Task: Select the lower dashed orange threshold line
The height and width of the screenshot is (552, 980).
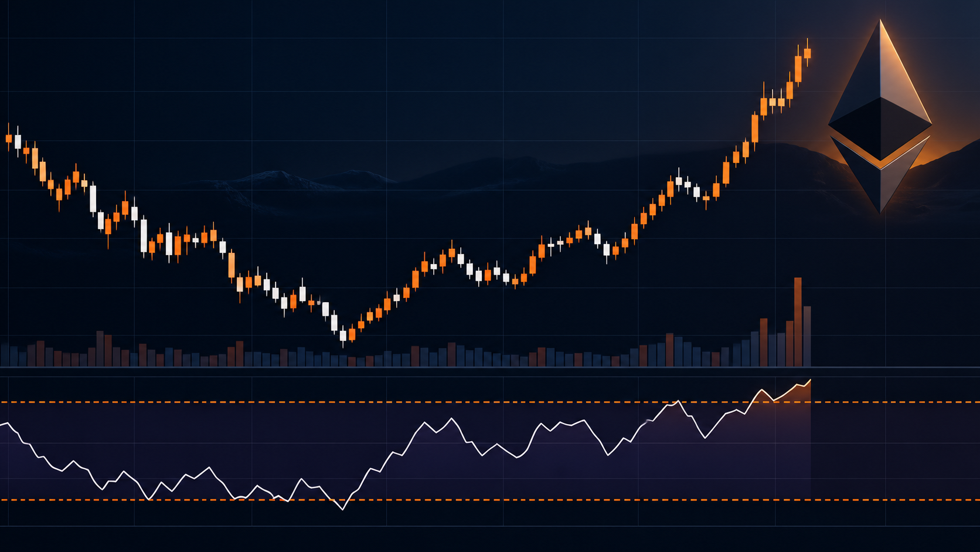Action: coord(490,500)
